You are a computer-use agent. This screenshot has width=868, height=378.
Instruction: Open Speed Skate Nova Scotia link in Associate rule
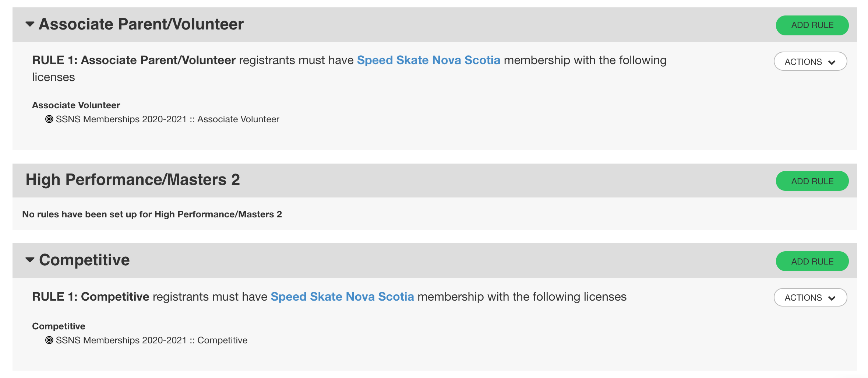428,60
